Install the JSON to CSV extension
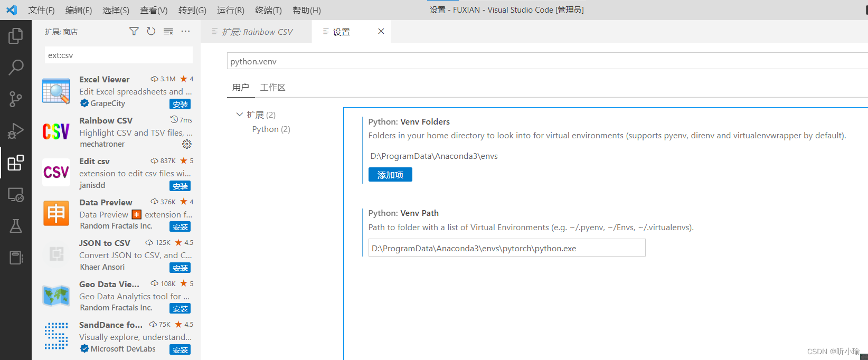This screenshot has width=868, height=360. 180,268
